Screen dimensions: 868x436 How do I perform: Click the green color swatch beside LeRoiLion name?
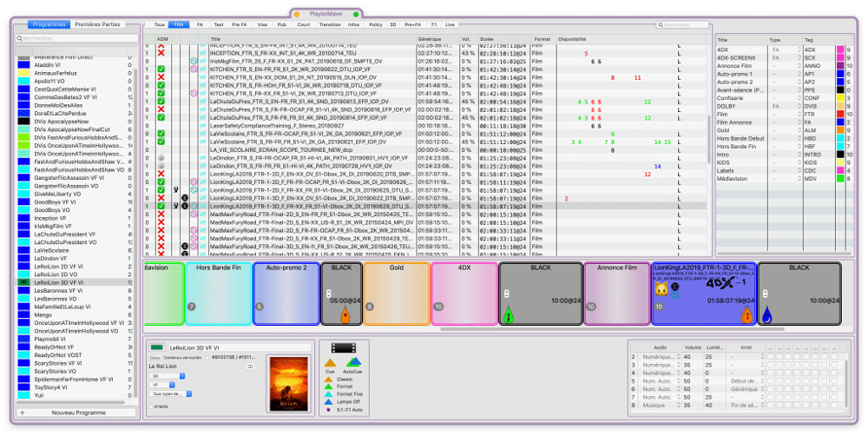pos(157,347)
